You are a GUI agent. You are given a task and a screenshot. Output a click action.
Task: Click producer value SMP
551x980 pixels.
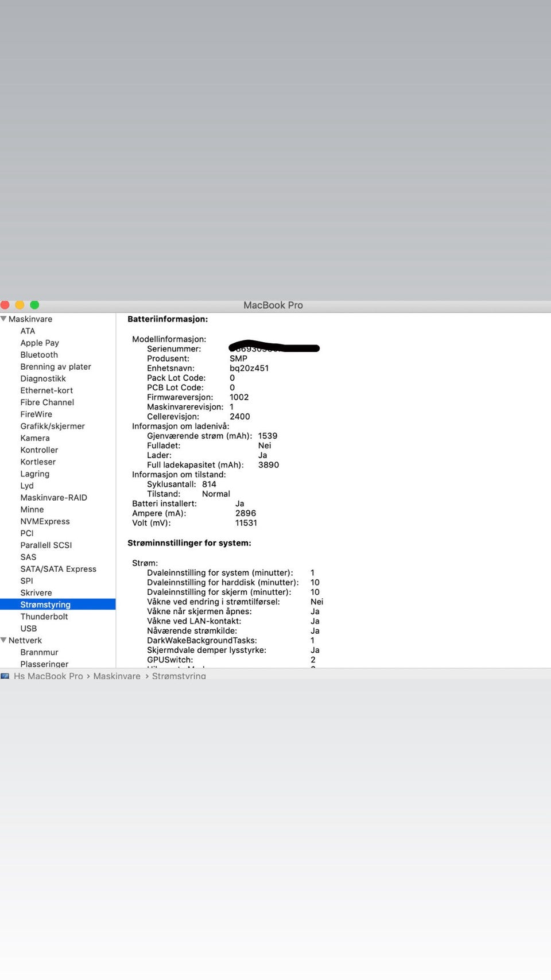(238, 358)
